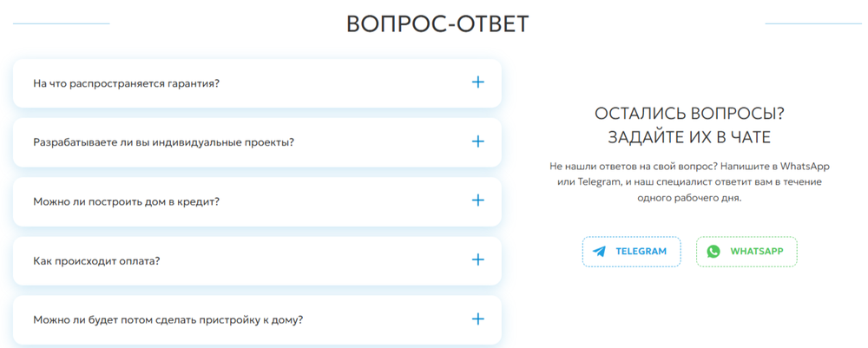Expand 'Можно ли построить дом в кредит?' text
868x348 pixels.
tap(127, 202)
